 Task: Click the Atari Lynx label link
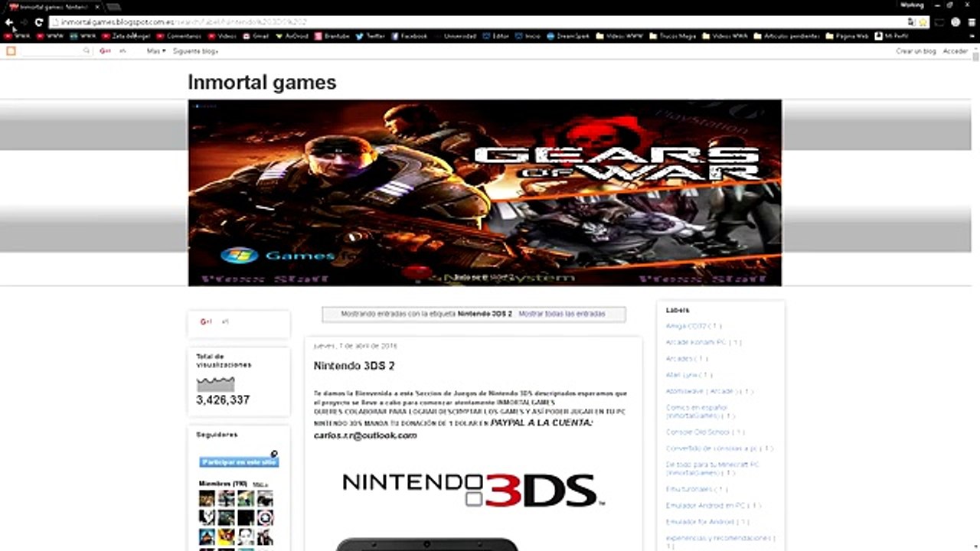click(689, 375)
